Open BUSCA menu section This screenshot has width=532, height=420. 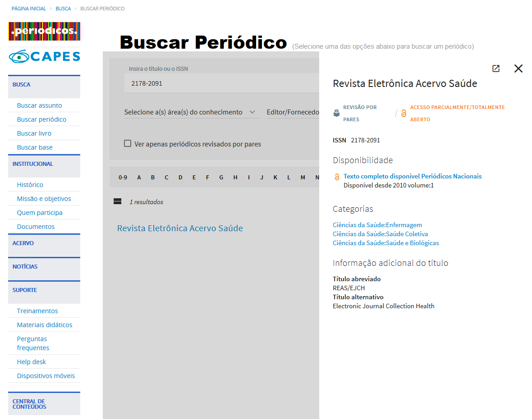[44, 87]
